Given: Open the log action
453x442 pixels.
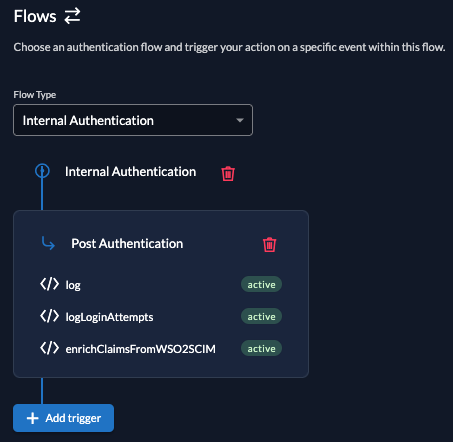Looking at the screenshot, I should pos(73,285).
